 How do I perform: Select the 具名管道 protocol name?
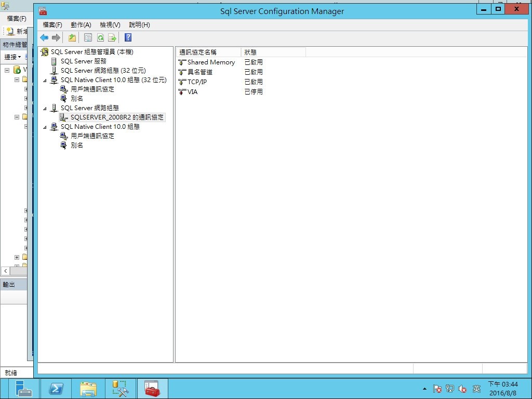[200, 72]
